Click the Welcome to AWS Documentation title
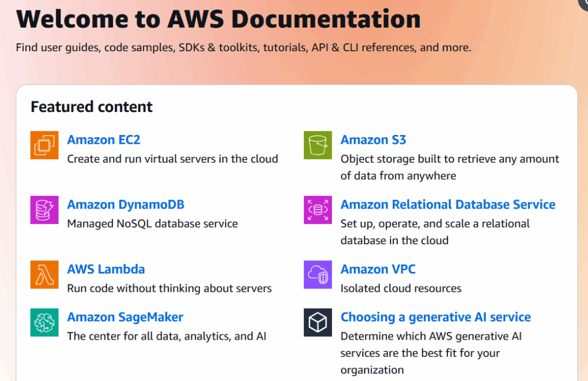Screen dimensions: 588x381 pos(218,19)
